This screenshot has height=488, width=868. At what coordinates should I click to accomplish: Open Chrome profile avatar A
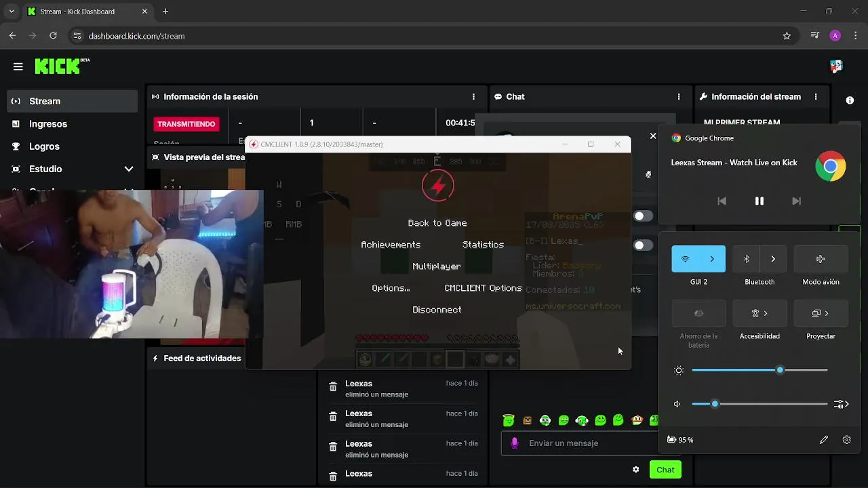pos(835,36)
